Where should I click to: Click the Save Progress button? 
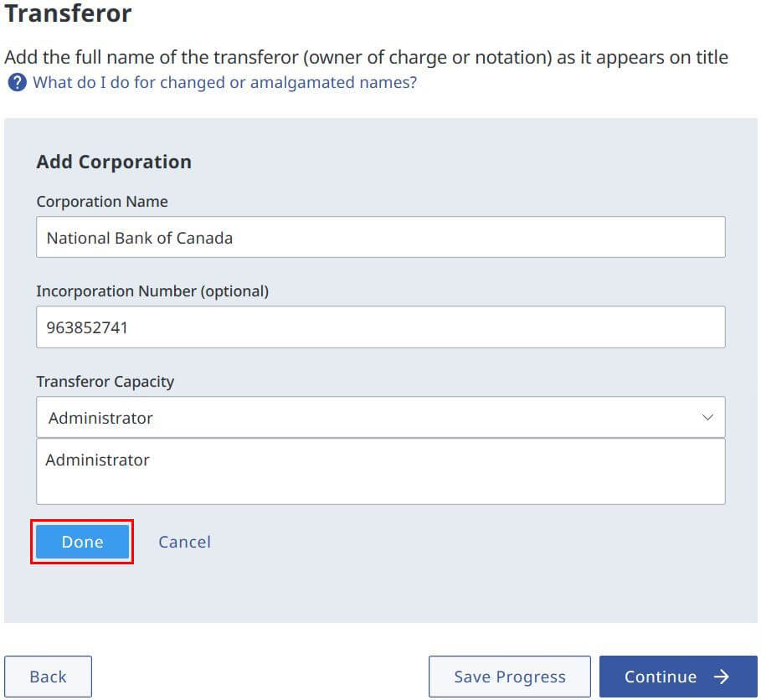coord(510,677)
